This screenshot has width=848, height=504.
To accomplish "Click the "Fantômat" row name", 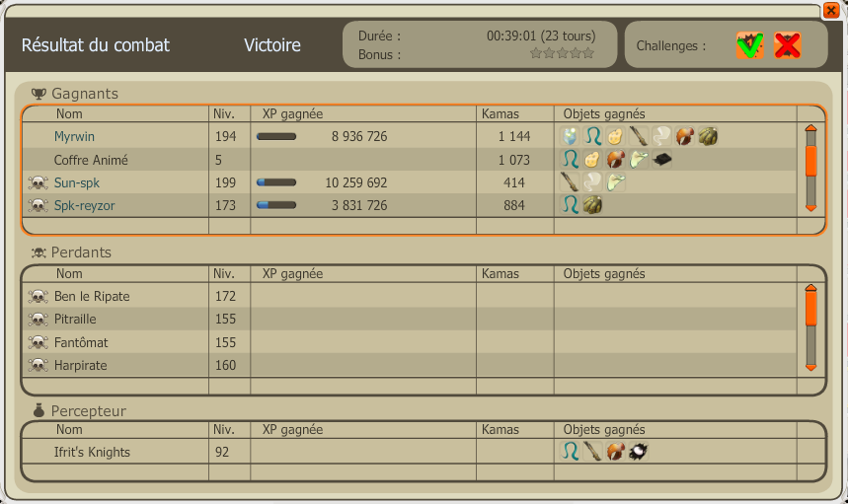I will coord(81,342).
